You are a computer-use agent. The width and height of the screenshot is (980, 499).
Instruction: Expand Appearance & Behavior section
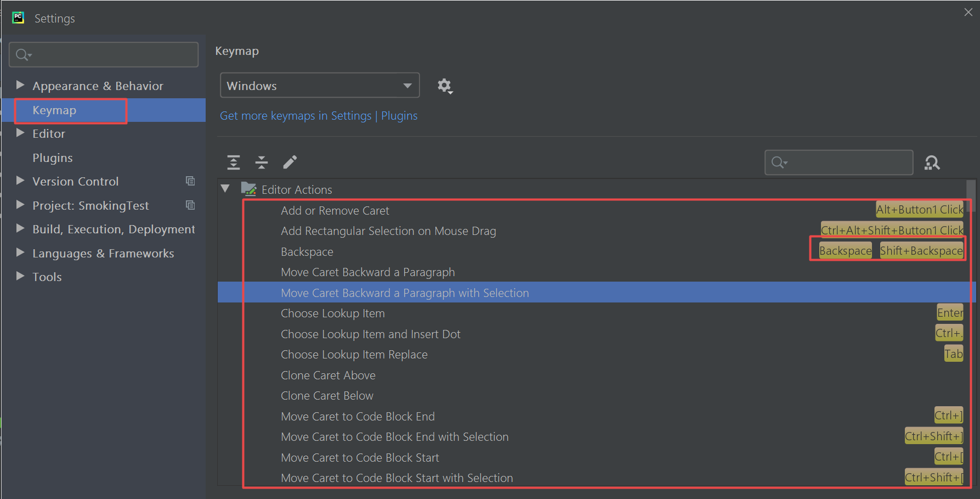pyautogui.click(x=20, y=85)
